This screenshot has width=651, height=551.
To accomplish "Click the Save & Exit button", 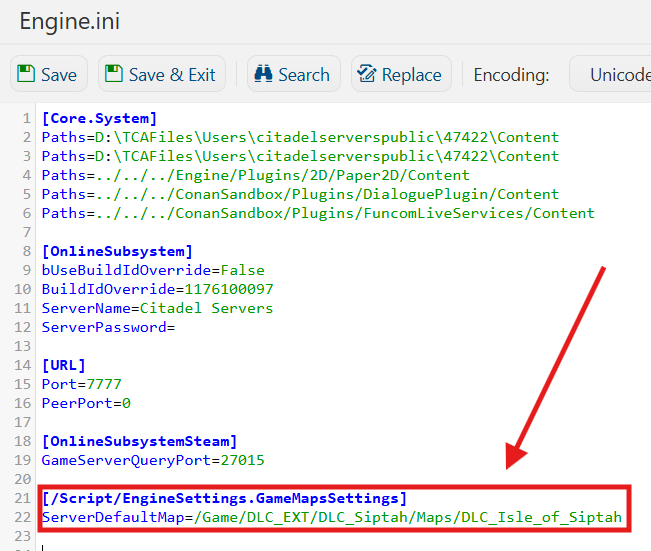I will click(x=162, y=74).
